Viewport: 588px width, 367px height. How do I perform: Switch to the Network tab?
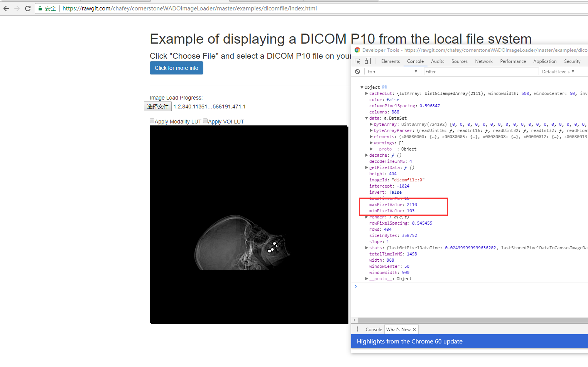483,61
